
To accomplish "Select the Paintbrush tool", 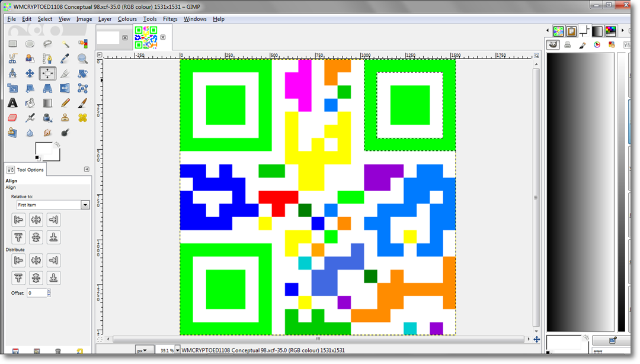I will 83,103.
